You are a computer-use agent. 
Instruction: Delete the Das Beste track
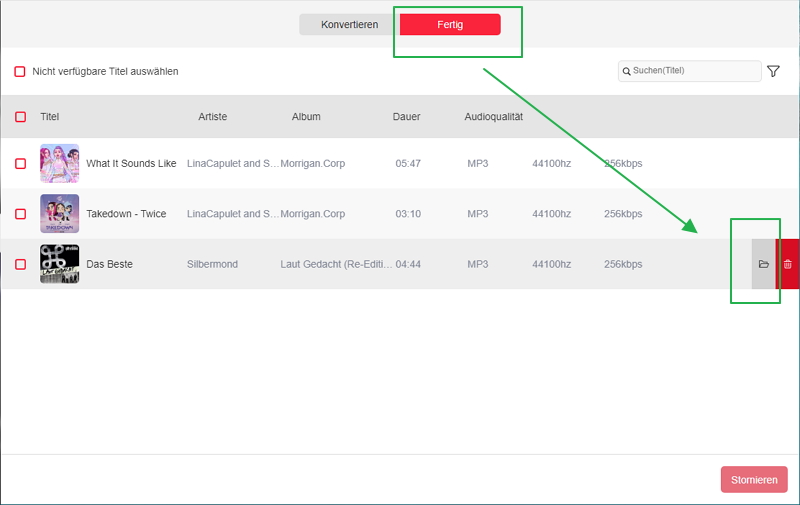788,264
